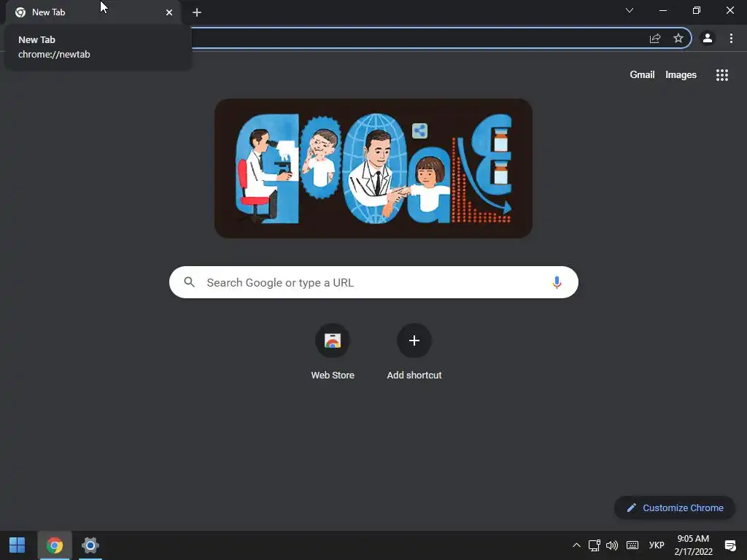Open the Web Store shortcut

[333, 352]
